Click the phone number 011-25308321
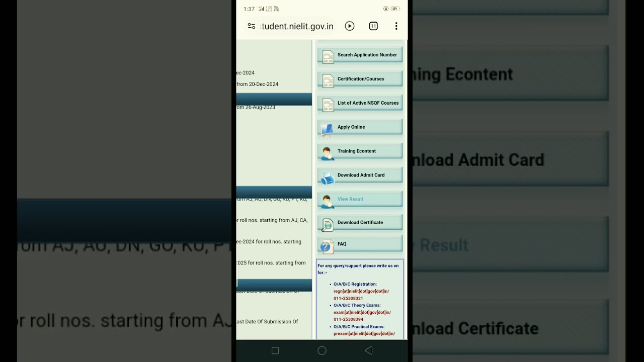 tap(348, 298)
